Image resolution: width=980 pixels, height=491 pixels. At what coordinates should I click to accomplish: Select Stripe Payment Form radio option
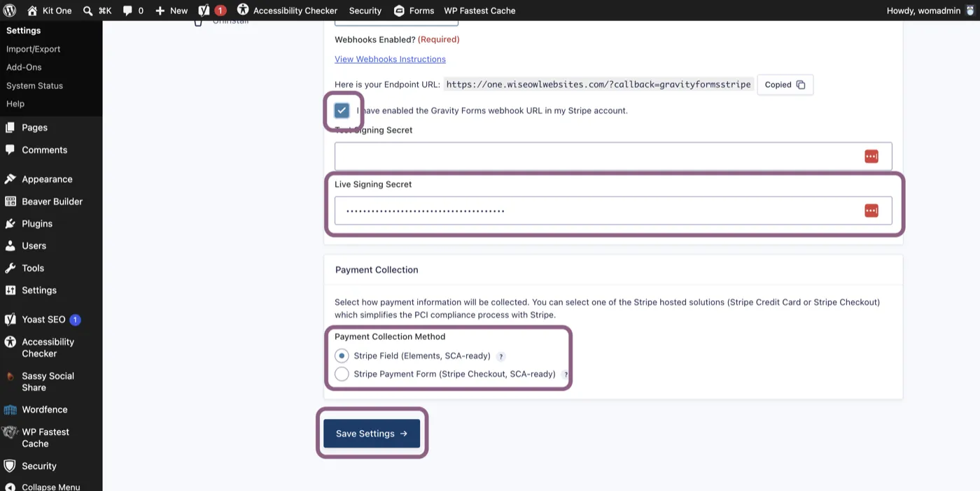pos(342,374)
